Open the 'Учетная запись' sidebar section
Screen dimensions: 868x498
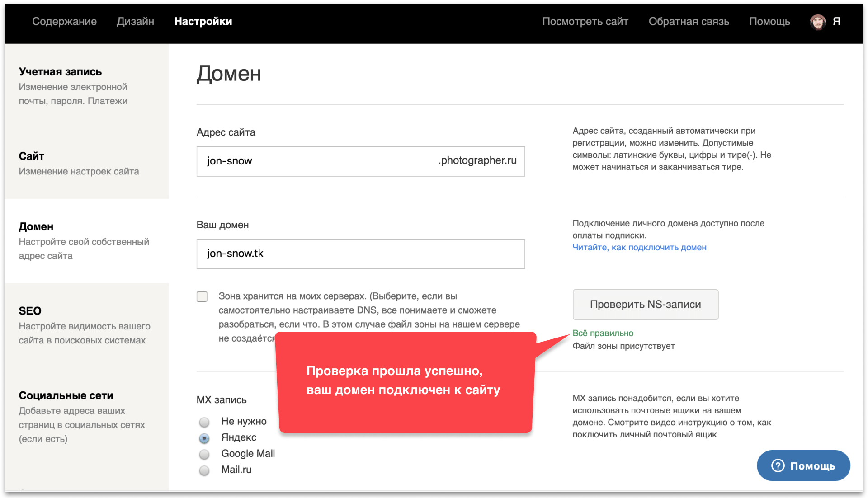click(x=60, y=72)
